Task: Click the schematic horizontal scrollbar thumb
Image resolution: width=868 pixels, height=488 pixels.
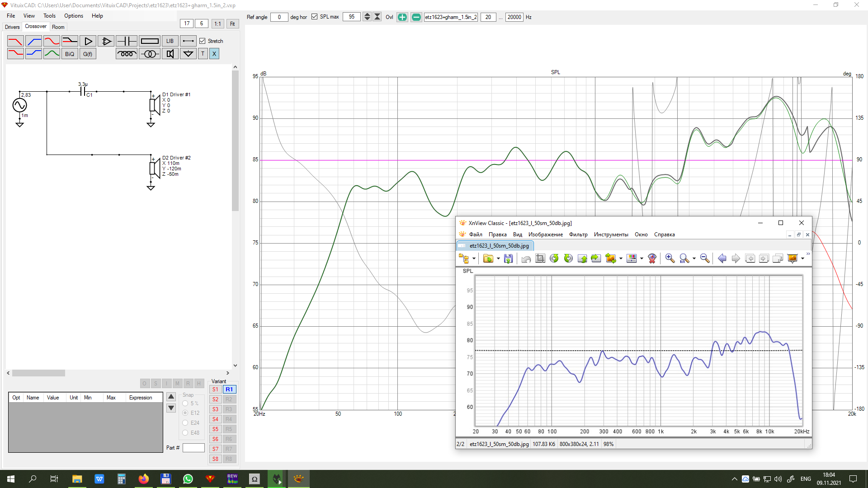Action: point(38,373)
